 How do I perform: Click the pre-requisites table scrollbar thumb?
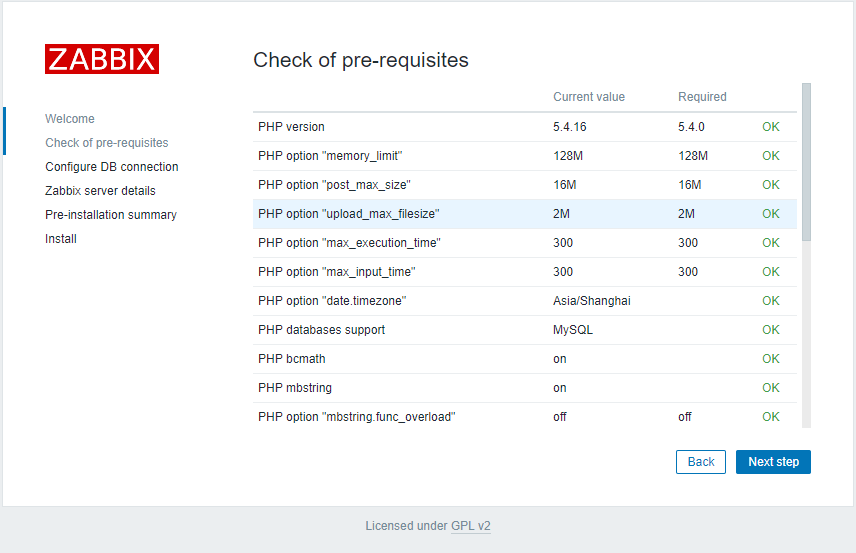[x=806, y=162]
